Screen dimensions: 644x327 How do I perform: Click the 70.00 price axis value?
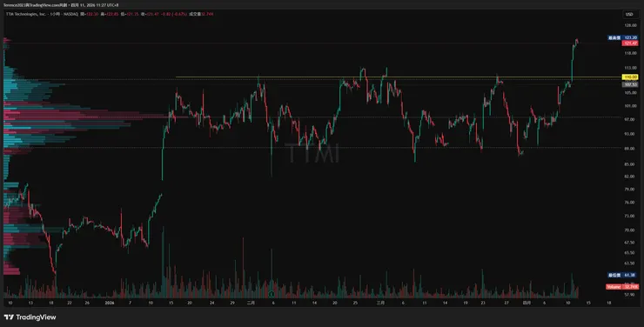pos(630,230)
